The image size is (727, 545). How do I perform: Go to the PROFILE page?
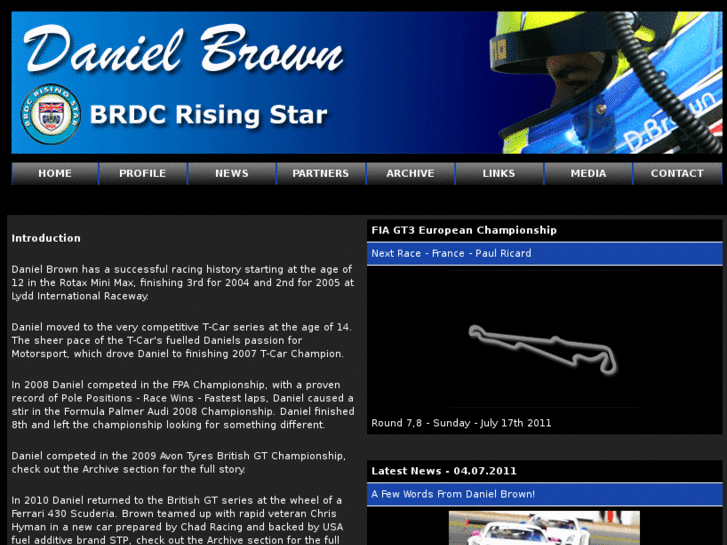click(143, 173)
